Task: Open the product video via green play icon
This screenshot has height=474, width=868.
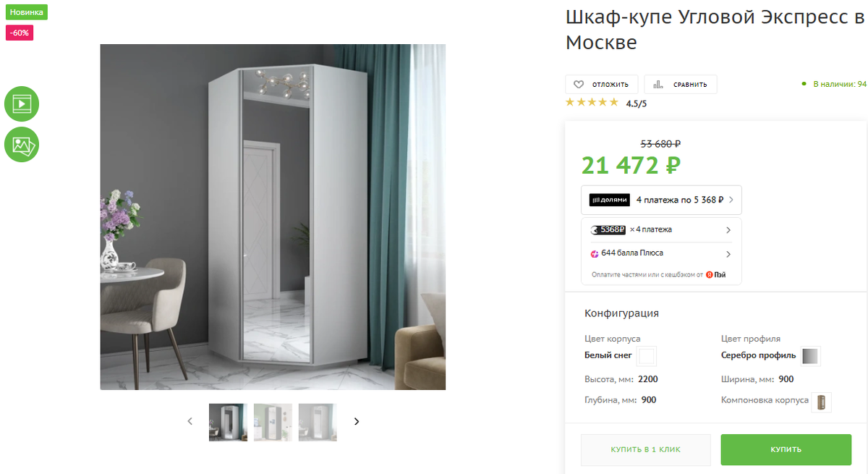Action: coord(22,103)
